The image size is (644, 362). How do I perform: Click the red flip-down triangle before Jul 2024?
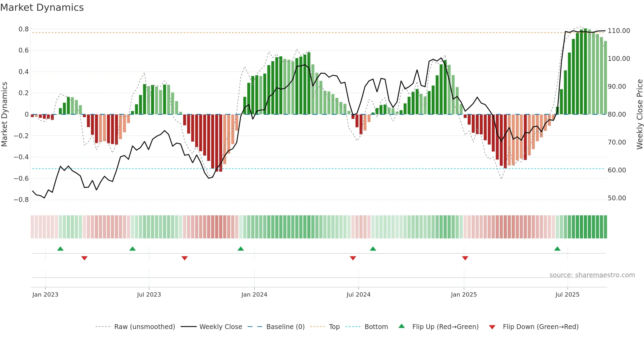click(x=353, y=258)
